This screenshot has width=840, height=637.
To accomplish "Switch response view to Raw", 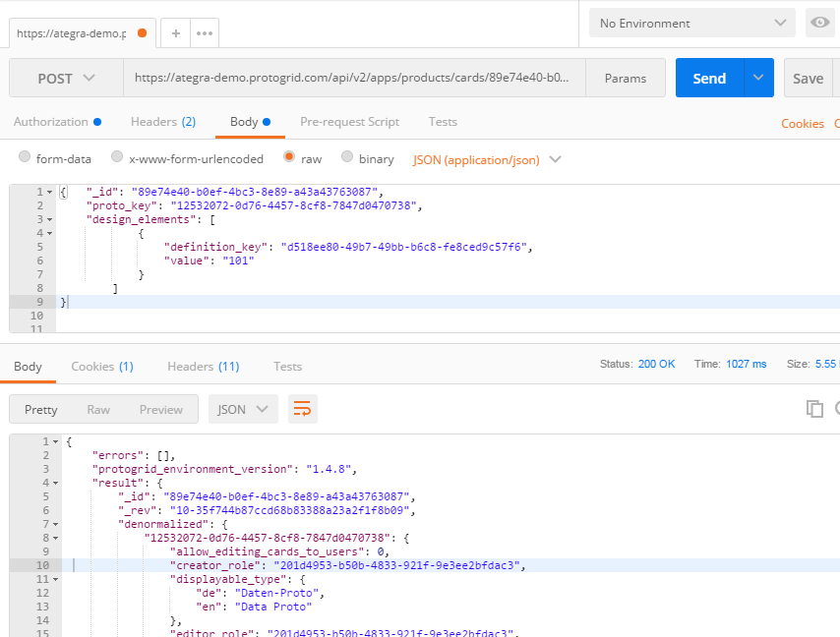I will pos(98,410).
